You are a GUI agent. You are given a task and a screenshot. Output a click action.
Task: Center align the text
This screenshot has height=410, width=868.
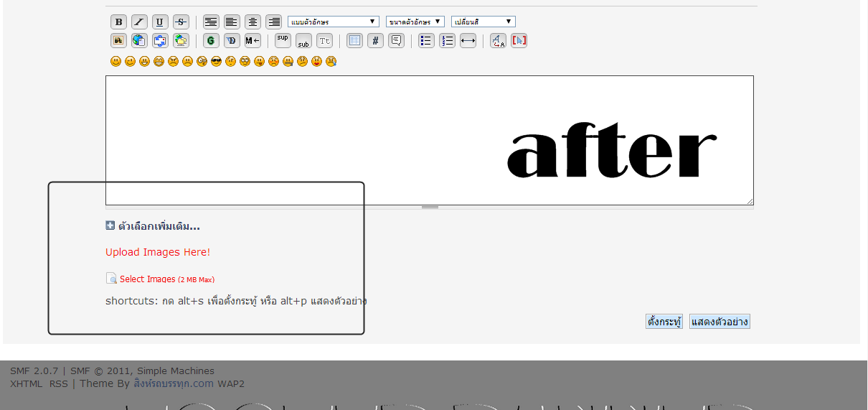(x=253, y=22)
